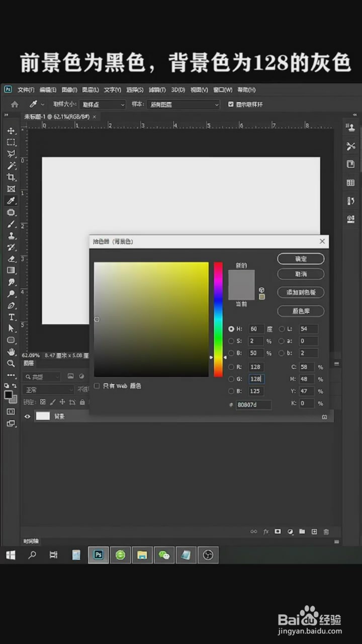Select the G green radio button
This screenshot has height=644, width=362.
tap(231, 379)
